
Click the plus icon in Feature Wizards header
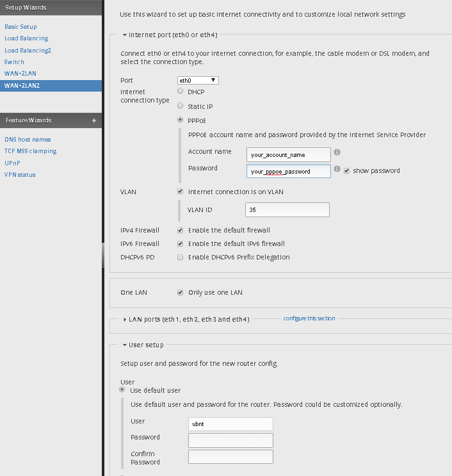(94, 120)
